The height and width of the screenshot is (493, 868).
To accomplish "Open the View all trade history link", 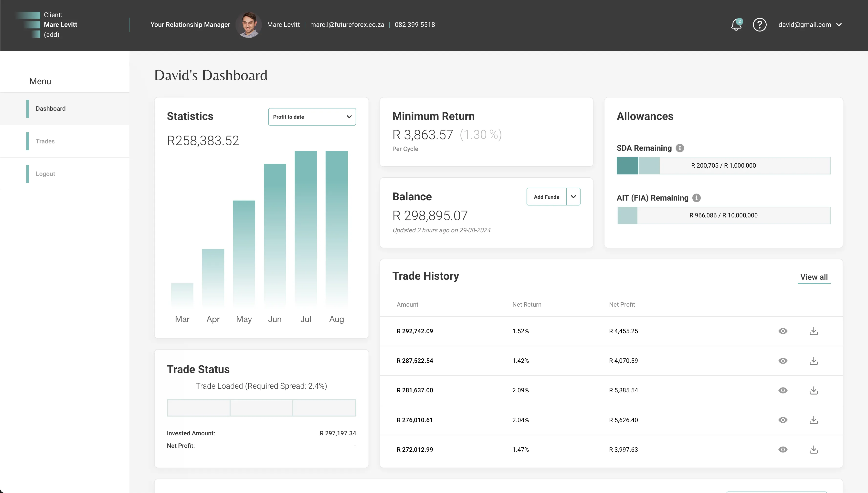I will pyautogui.click(x=814, y=277).
